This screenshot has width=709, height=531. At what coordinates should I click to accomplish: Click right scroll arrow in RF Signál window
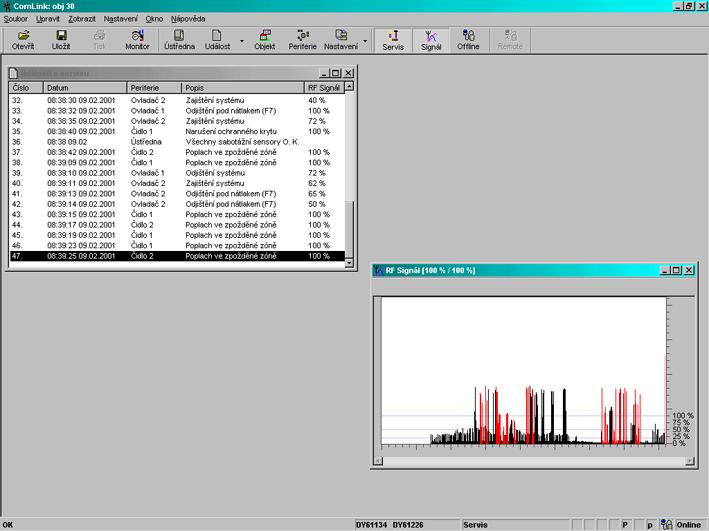click(690, 461)
